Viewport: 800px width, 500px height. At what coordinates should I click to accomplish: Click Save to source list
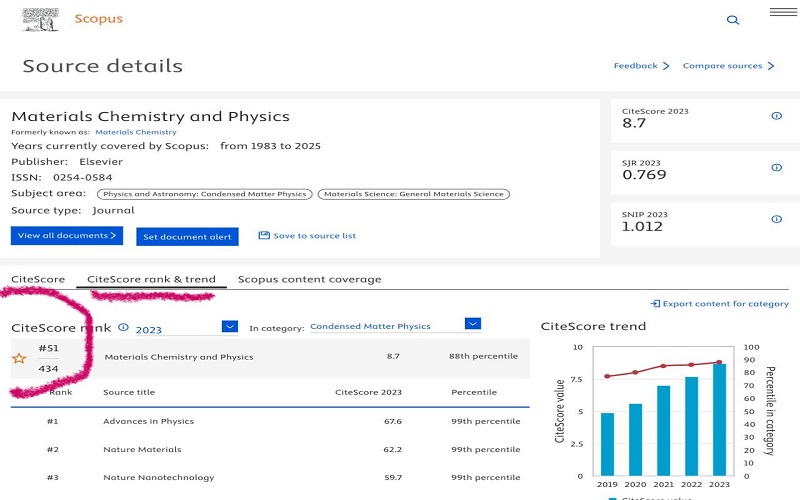click(307, 236)
